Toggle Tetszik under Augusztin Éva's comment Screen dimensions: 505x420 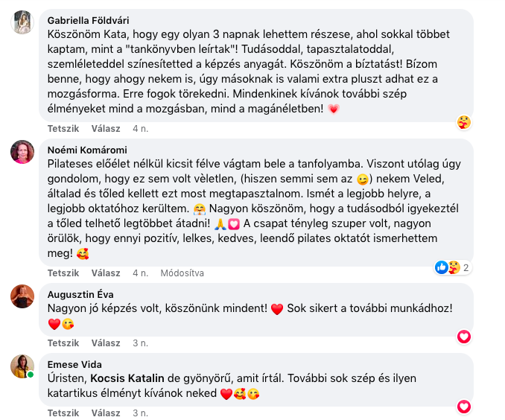(63, 343)
